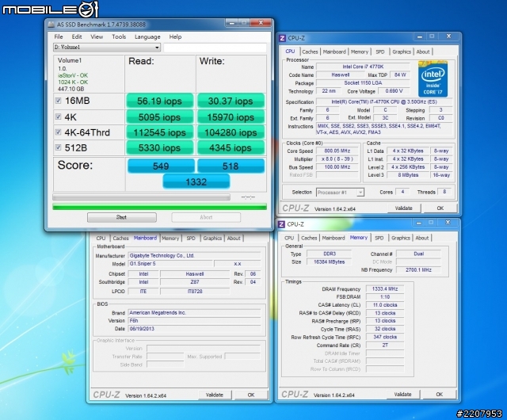Select Graphics tab in CPU window
The height and width of the screenshot is (420, 507).
pos(402,52)
